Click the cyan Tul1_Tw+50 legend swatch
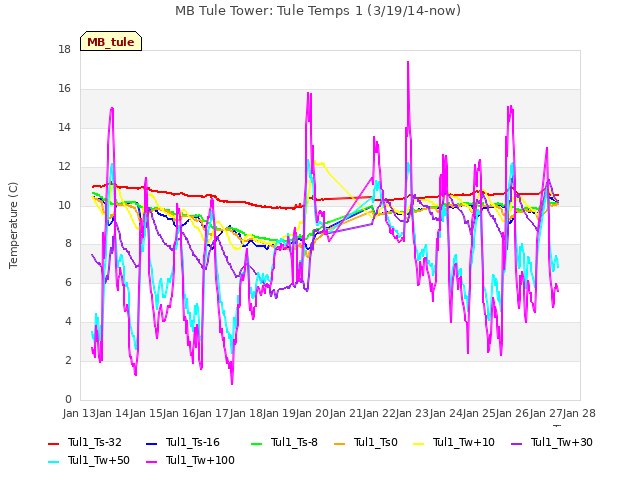 point(53,461)
